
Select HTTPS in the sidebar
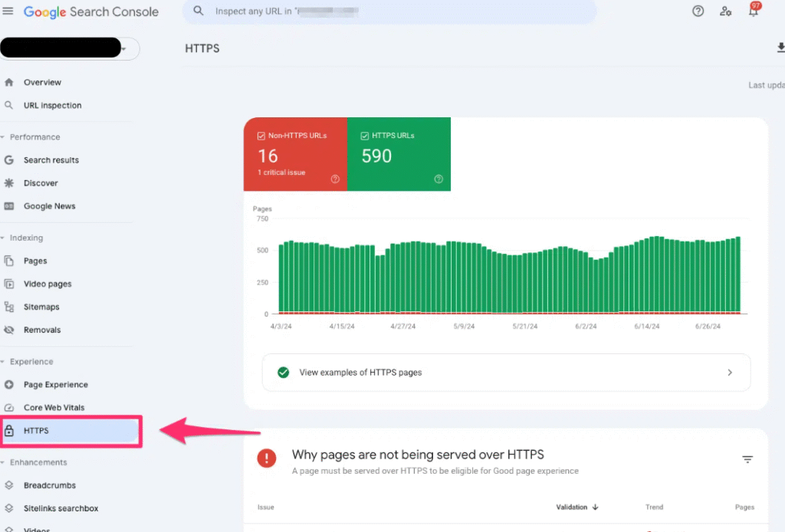coord(36,431)
